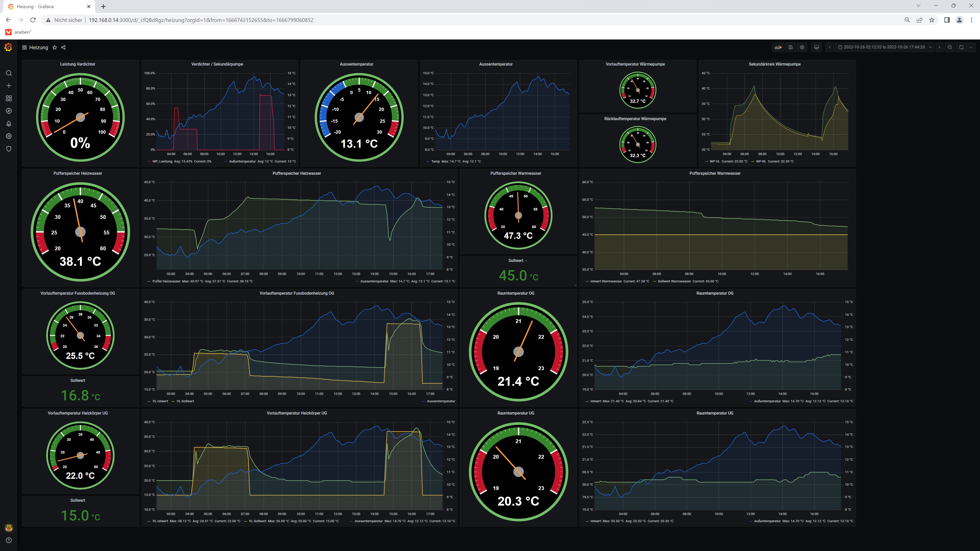Toggle WP_Leistung series in legend

pyautogui.click(x=163, y=161)
